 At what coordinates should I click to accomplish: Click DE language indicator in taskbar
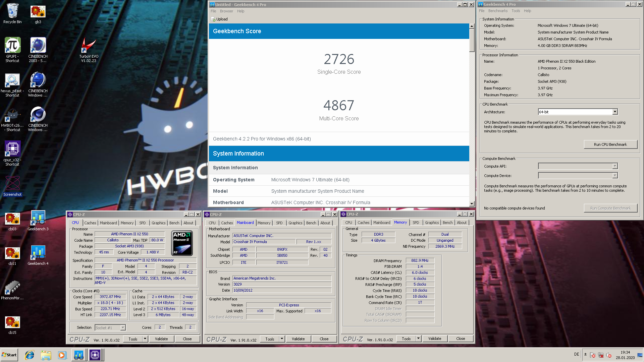pyautogui.click(x=577, y=354)
